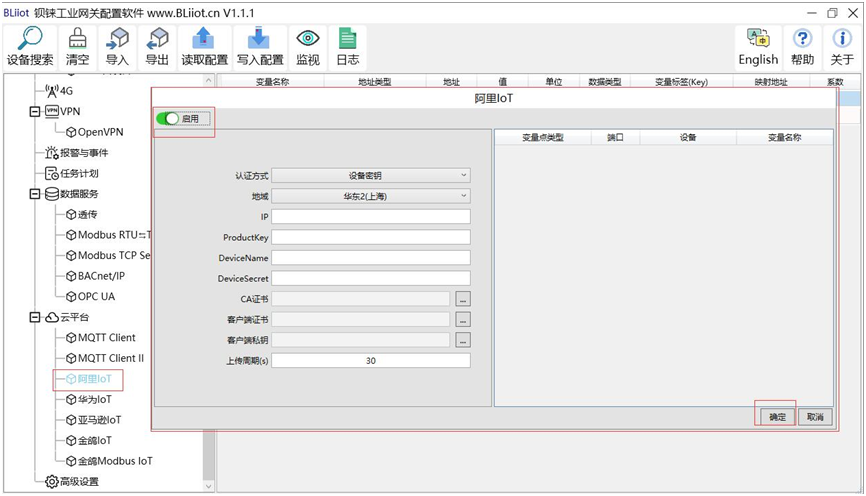Select the BACnet/IP tree item
Image resolution: width=866 pixels, height=496 pixels.
(96, 276)
